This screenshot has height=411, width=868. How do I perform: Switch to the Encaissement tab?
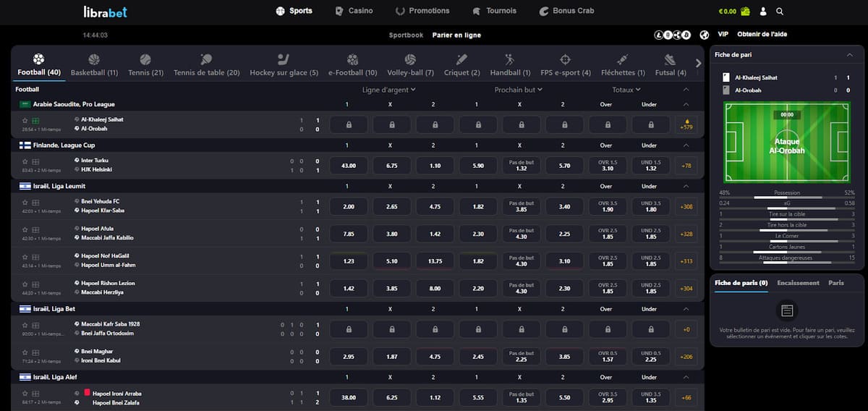(x=798, y=283)
